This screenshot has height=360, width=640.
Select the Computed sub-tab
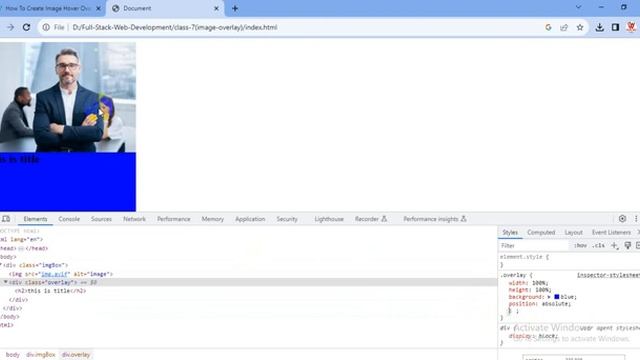[541, 232]
